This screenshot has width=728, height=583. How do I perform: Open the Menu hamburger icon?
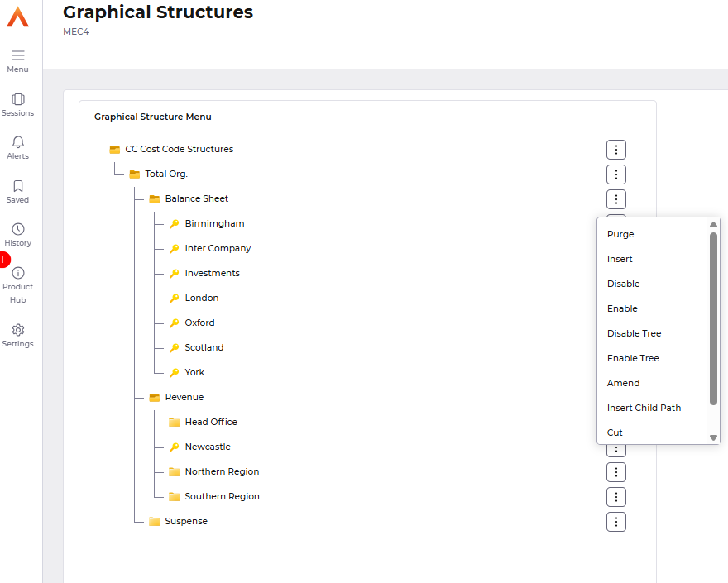tap(18, 55)
